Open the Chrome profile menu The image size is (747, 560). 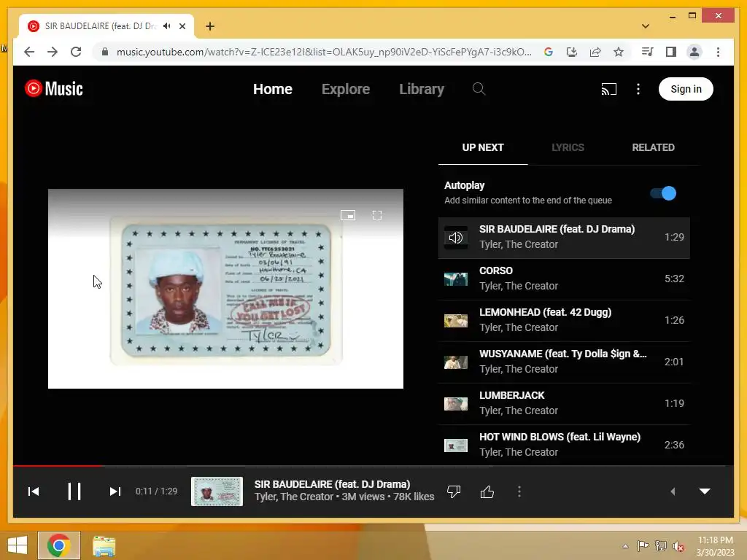pos(694,52)
